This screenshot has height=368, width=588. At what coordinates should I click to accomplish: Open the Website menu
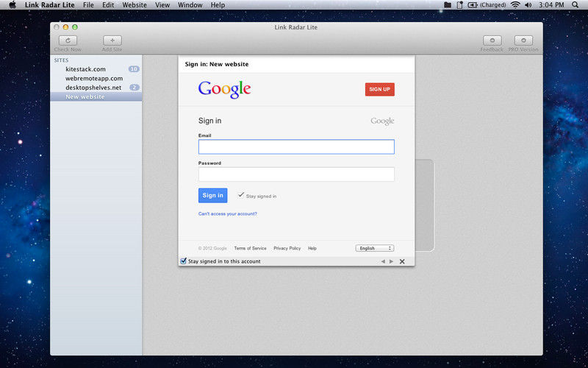coord(135,5)
